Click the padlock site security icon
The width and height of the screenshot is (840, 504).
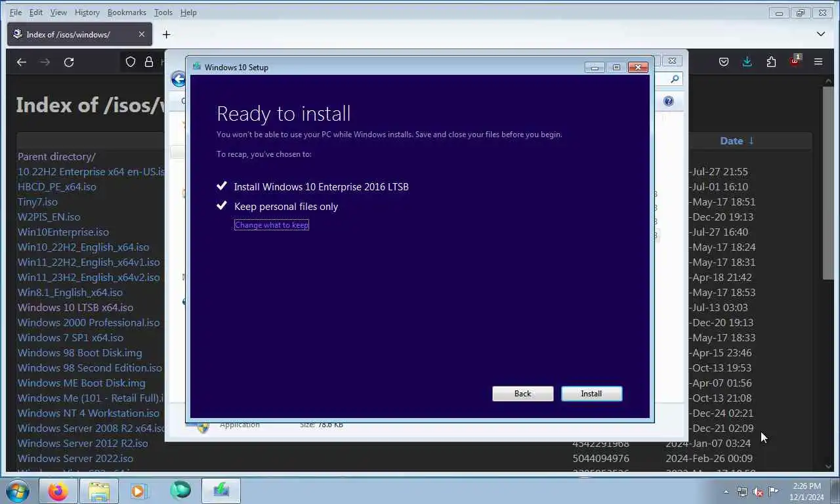pos(149,62)
